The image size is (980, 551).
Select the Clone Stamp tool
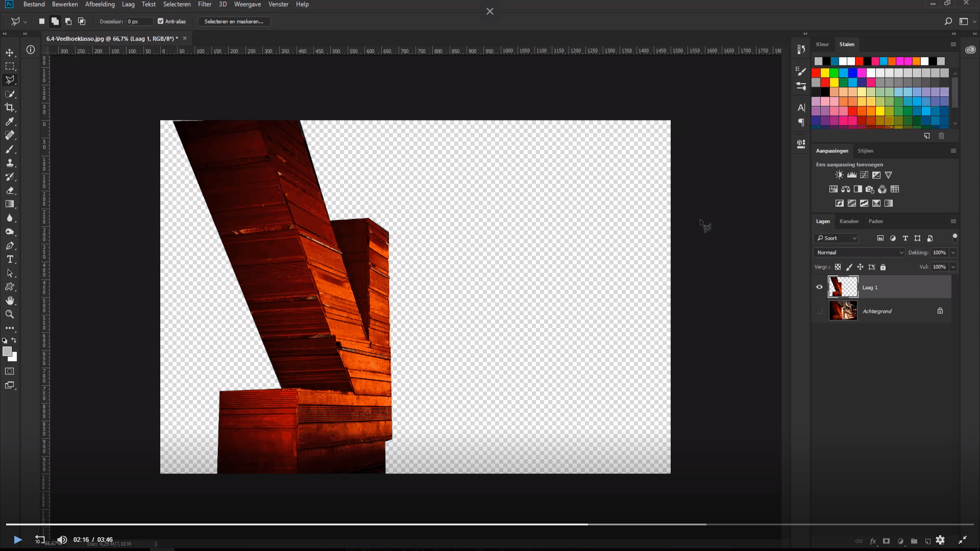pos(10,163)
